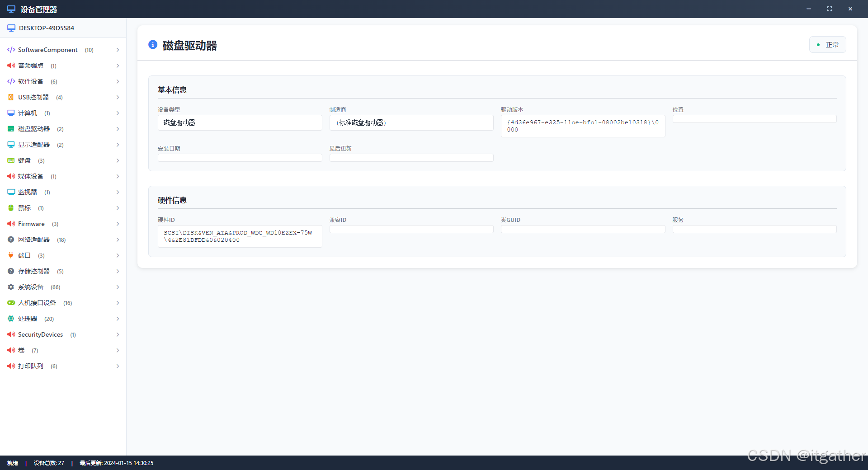Select the 键盘 category row

(x=63, y=160)
